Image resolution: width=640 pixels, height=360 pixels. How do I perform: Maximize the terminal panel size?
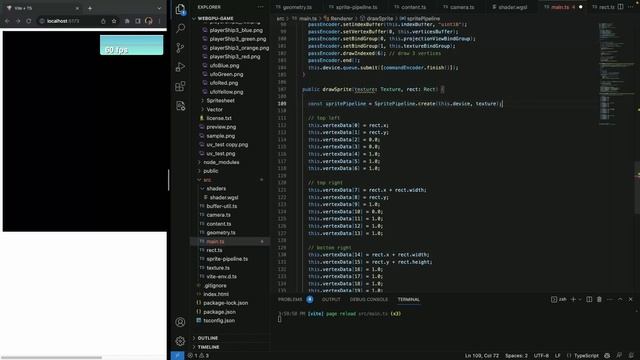click(620, 299)
